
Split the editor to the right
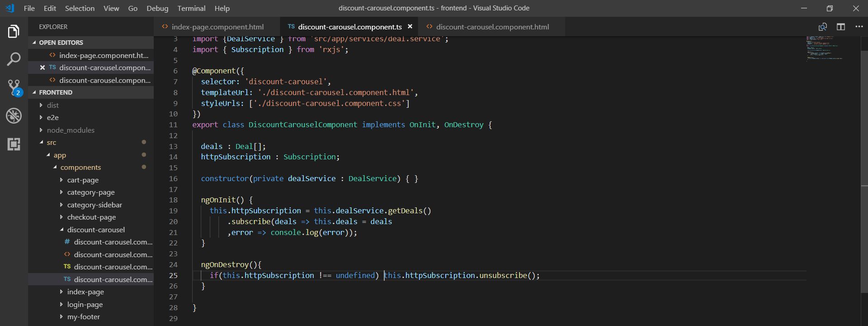(x=841, y=27)
